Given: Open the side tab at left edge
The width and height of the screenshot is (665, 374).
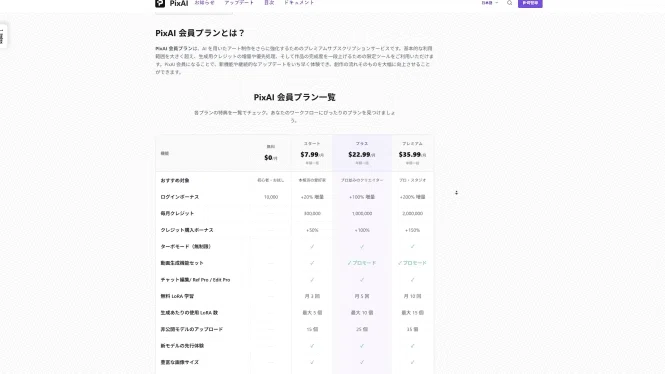Looking at the screenshot, I should tap(3, 36).
